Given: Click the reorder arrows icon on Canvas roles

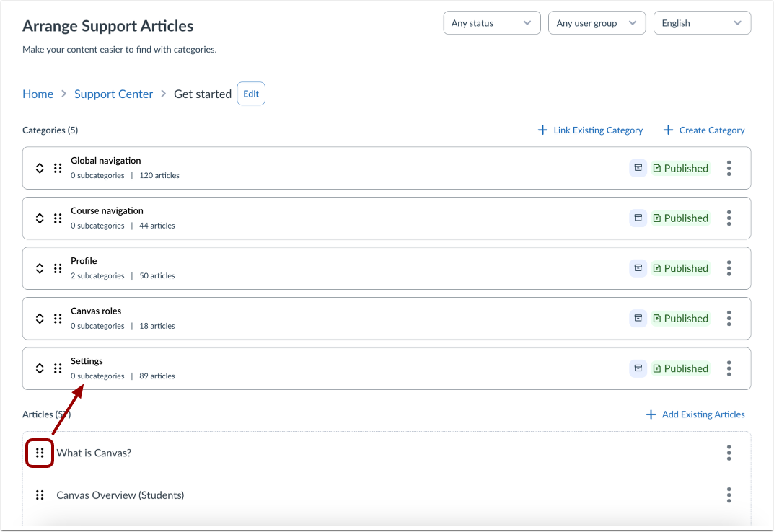Looking at the screenshot, I should coord(40,318).
